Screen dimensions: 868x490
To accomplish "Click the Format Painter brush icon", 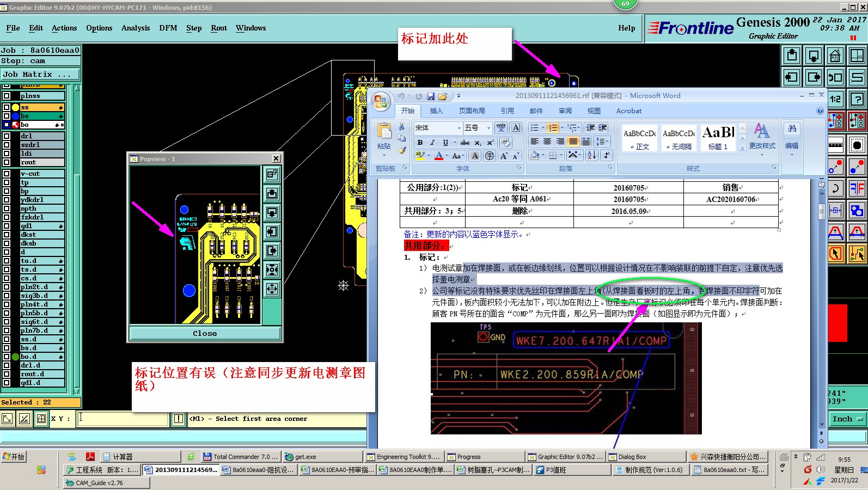I will coord(402,150).
